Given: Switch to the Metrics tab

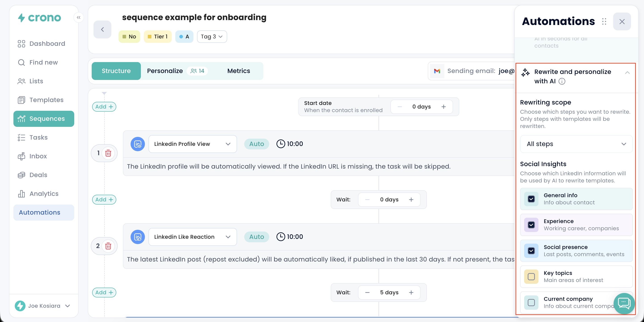Looking at the screenshot, I should coord(239,71).
